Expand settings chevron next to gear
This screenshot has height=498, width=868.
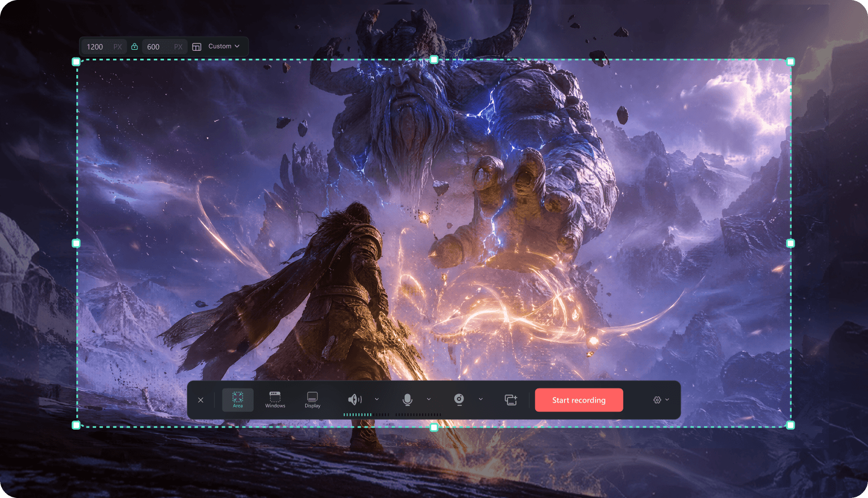tap(667, 399)
